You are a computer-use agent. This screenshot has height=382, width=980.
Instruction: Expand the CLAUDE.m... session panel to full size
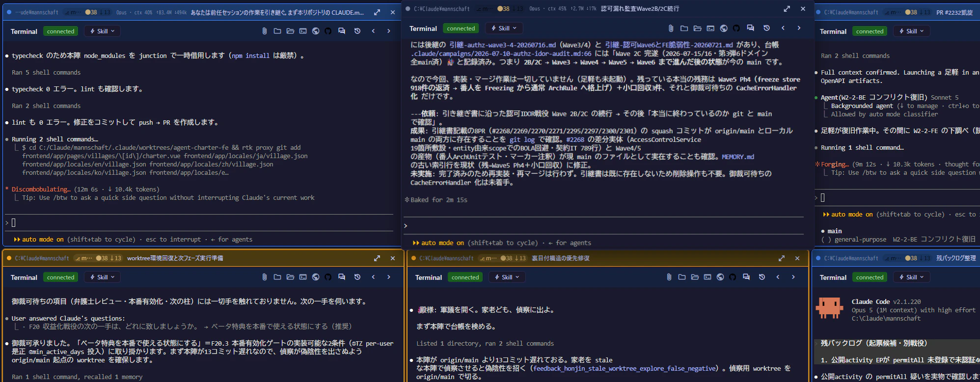tap(377, 12)
